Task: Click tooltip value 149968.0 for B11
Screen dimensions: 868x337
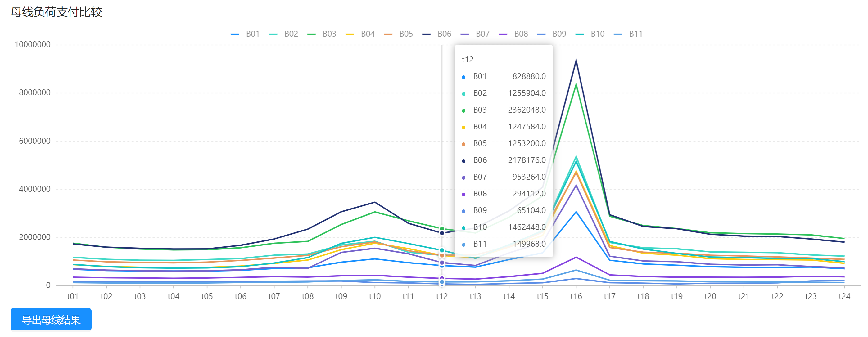Action: pyautogui.click(x=529, y=244)
